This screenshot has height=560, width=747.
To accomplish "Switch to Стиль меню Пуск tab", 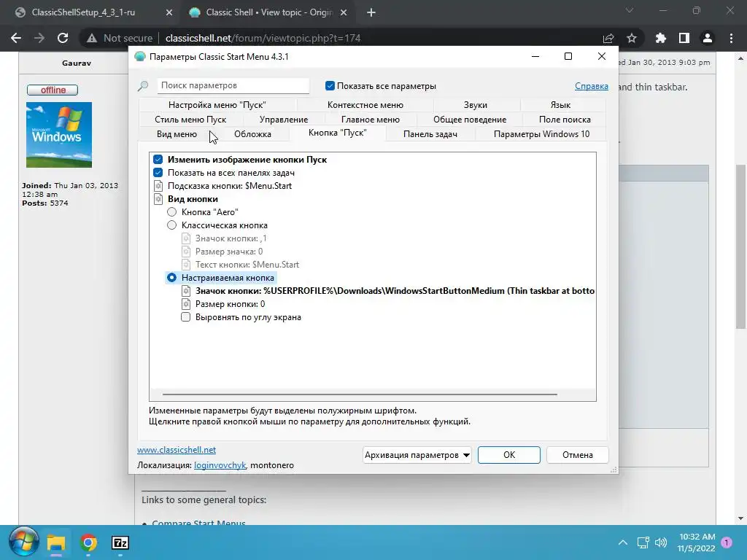I will tap(190, 120).
